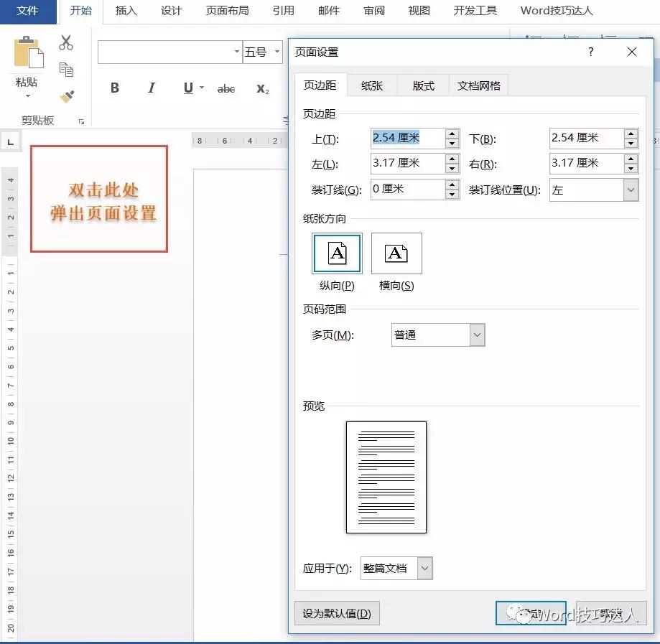Click the Copy icon in the clipboard group
Viewport: 660px width, 644px height.
pyautogui.click(x=68, y=69)
